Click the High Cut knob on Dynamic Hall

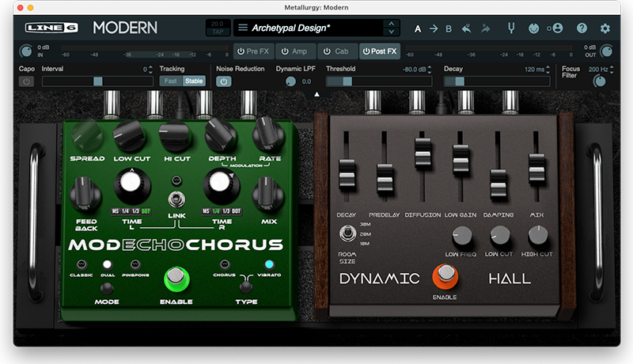point(538,235)
